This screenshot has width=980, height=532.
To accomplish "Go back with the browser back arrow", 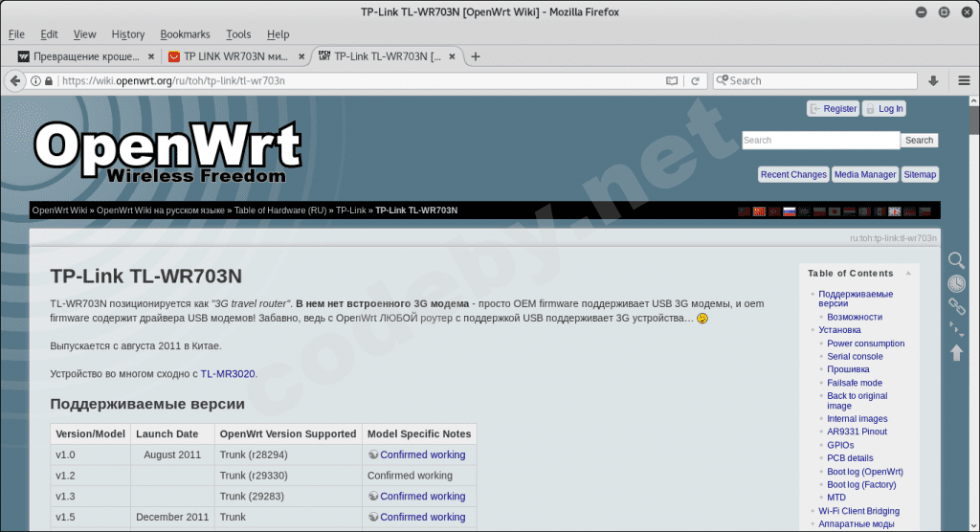I will (15, 80).
